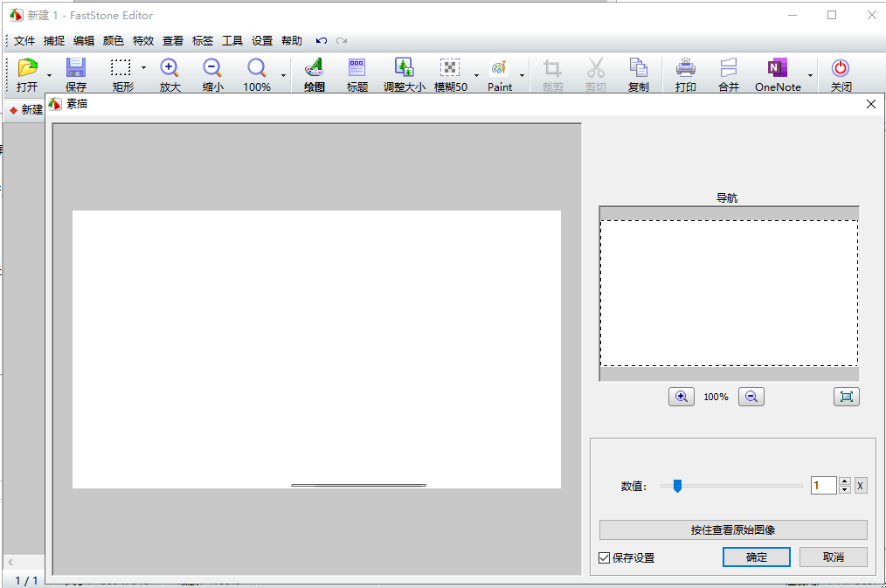
Task: Expand the 100% zoom dropdown arrow
Action: point(283,75)
